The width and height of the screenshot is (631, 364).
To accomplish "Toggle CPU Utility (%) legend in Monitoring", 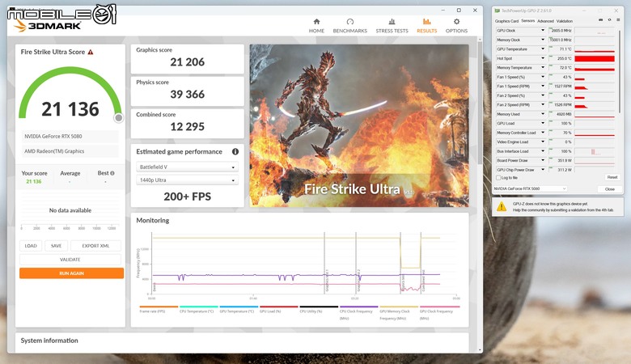I will [319, 309].
